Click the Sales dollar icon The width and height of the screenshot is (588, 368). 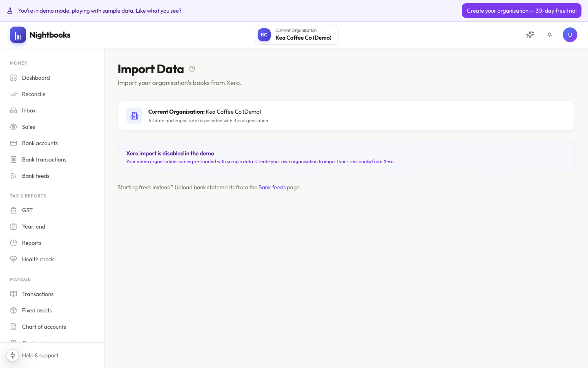tap(13, 127)
